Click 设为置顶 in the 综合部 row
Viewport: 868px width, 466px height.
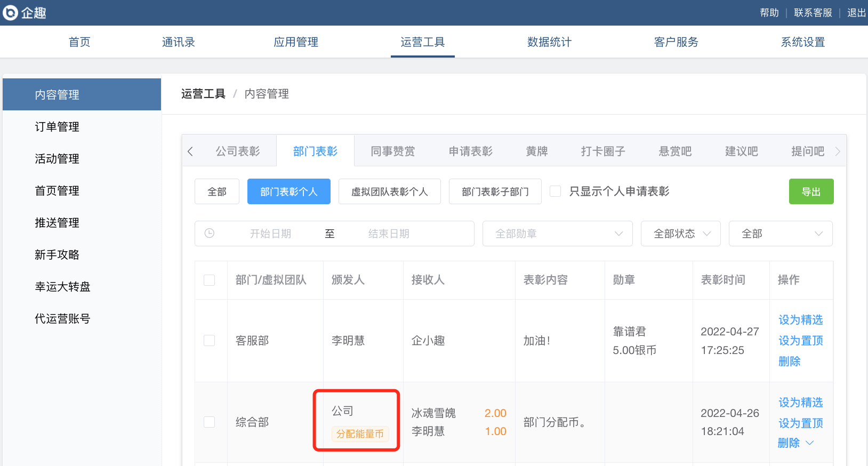(x=801, y=423)
